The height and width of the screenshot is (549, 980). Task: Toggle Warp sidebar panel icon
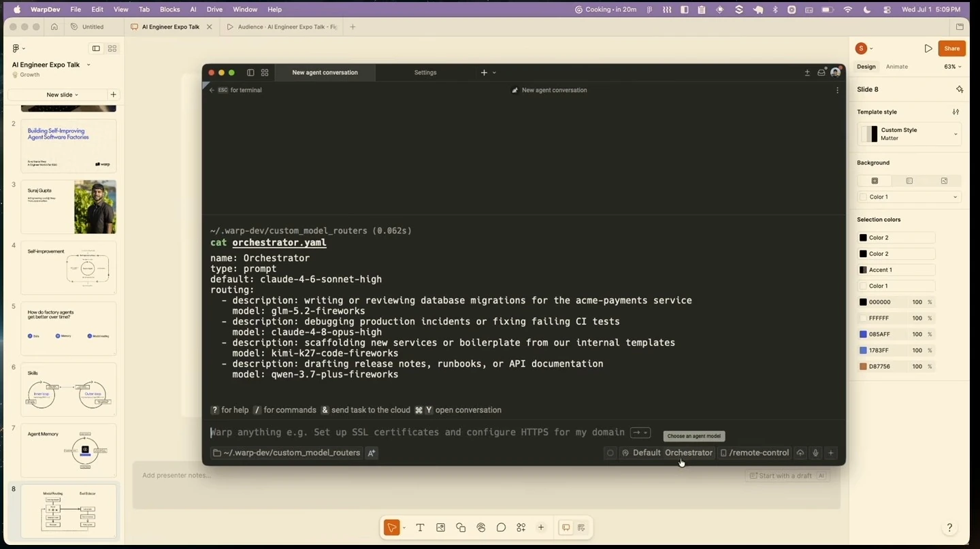(x=250, y=72)
